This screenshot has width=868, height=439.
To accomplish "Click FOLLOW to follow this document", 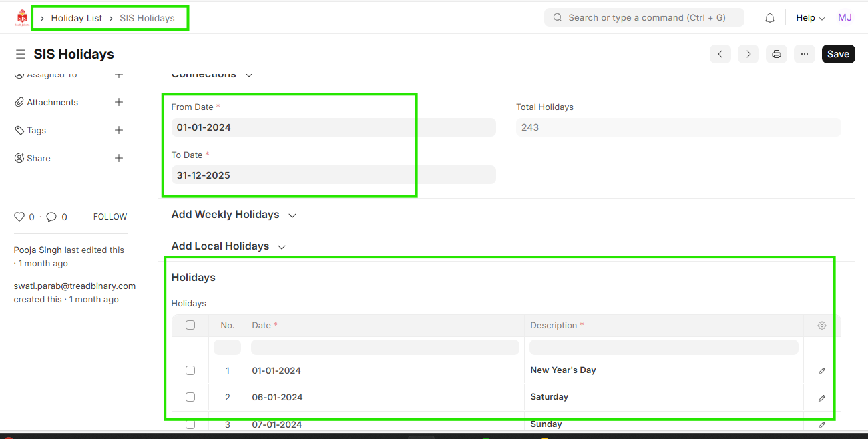I will tap(110, 217).
